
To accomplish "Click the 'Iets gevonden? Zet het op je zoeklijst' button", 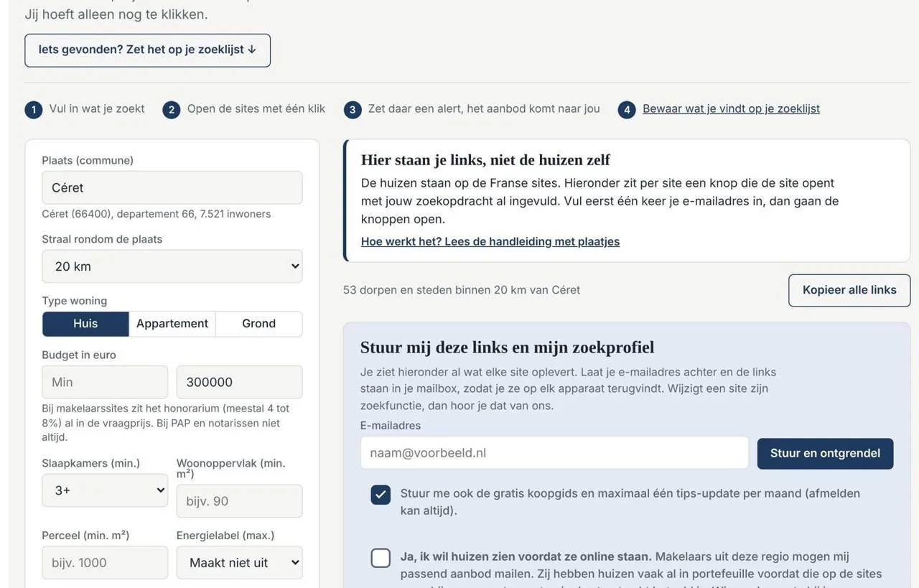I will 147,50.
